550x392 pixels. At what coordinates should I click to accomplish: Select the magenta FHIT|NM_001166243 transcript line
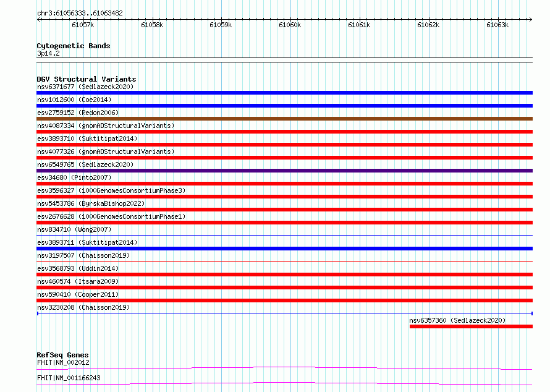click(284, 383)
